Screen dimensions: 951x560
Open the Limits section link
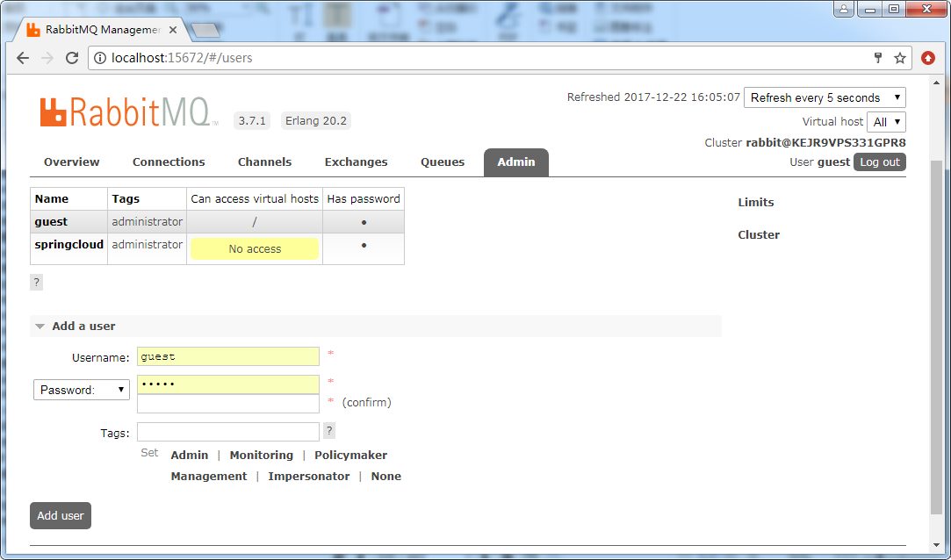coord(756,203)
